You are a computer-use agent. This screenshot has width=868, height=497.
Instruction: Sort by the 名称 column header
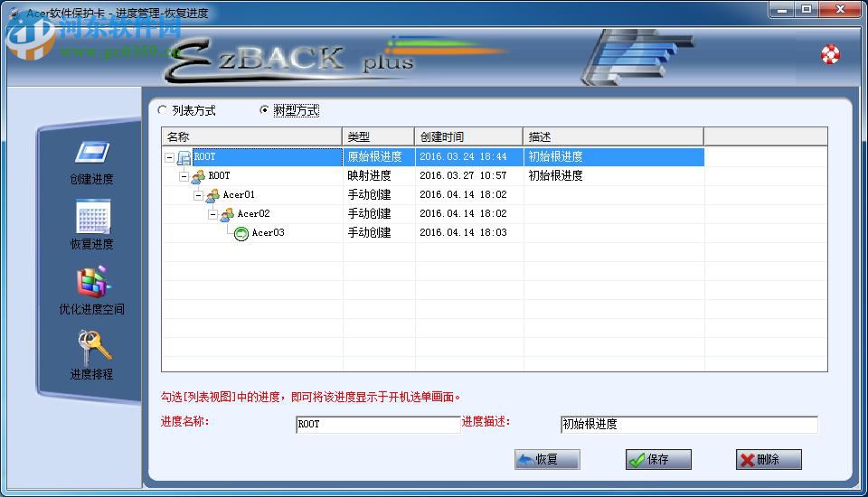click(x=252, y=136)
